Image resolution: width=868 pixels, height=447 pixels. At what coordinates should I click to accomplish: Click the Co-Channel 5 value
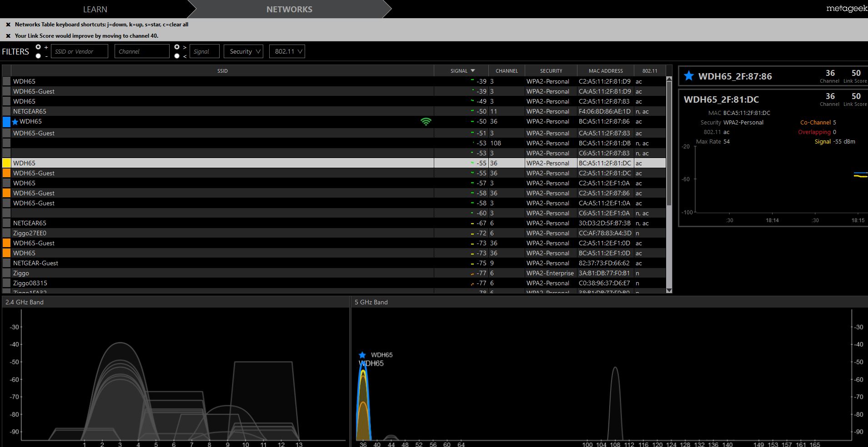(x=834, y=123)
